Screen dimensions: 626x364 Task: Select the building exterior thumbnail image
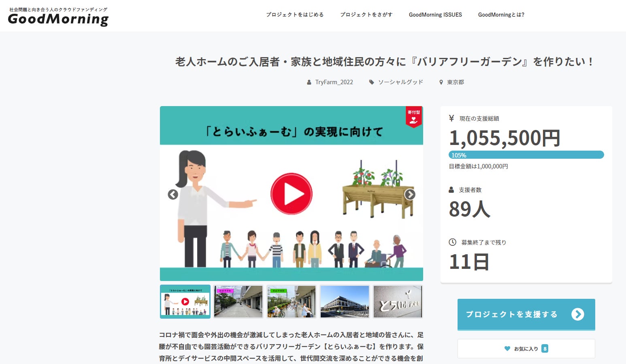coord(345,302)
